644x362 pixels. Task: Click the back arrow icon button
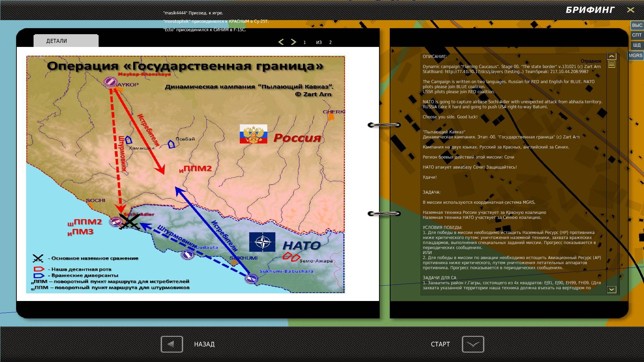[172, 344]
